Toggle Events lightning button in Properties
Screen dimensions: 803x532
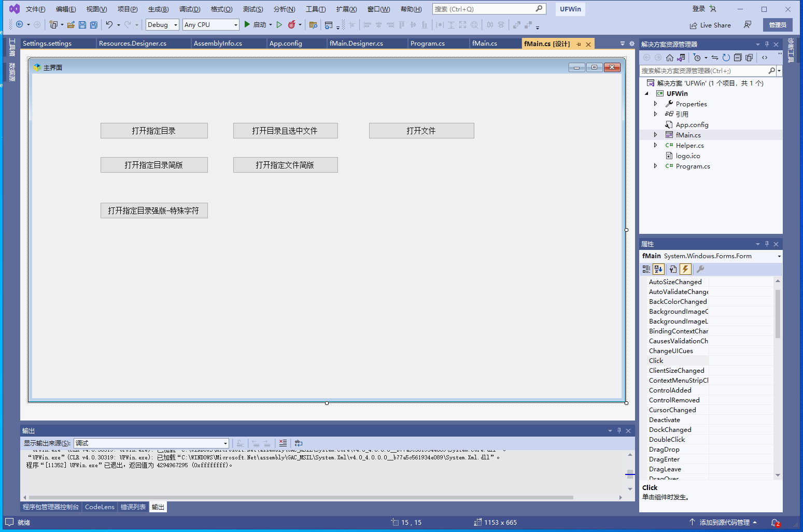[685, 269]
